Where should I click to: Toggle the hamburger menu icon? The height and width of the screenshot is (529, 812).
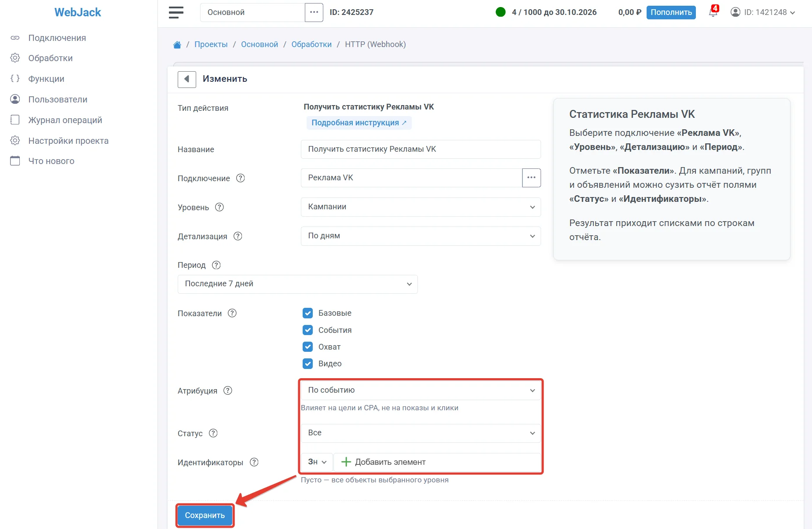click(x=176, y=12)
